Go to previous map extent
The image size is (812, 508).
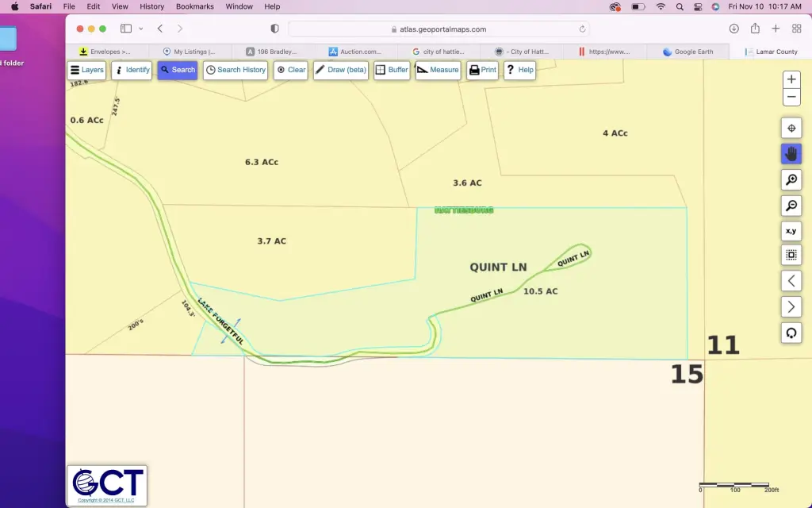(791, 280)
